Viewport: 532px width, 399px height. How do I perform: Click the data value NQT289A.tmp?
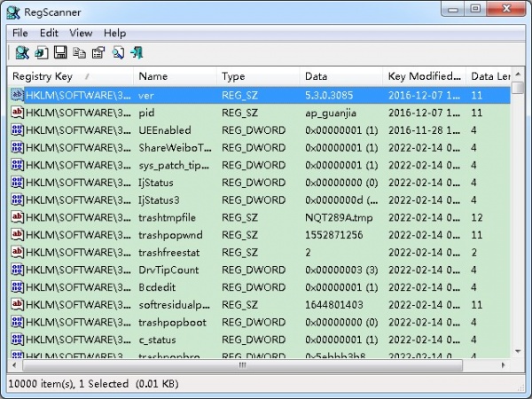[x=339, y=217]
